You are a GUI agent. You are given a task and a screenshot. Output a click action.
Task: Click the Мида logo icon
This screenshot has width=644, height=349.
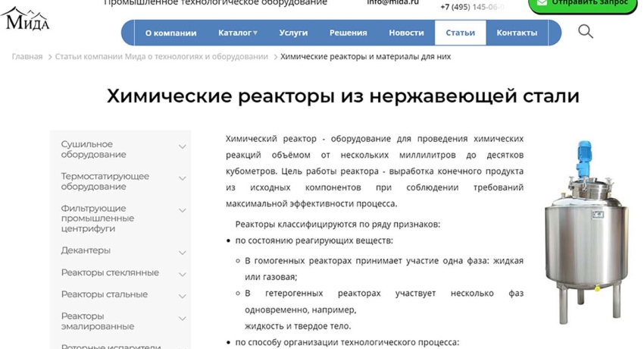(x=27, y=20)
